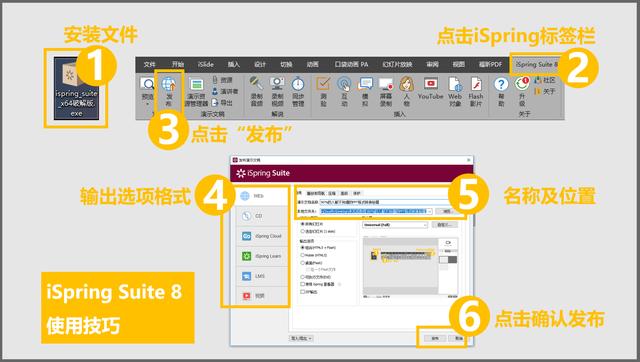The image size is (640, 362).
Task: Toggle ZIP output checkbox
Action: [x=303, y=292]
